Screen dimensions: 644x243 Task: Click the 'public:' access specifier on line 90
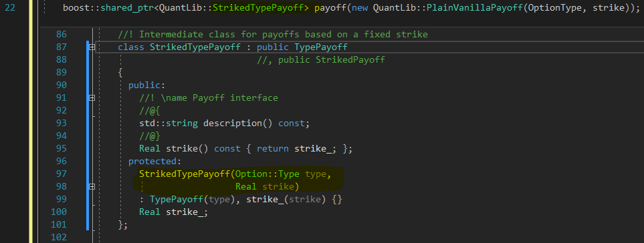(x=146, y=85)
